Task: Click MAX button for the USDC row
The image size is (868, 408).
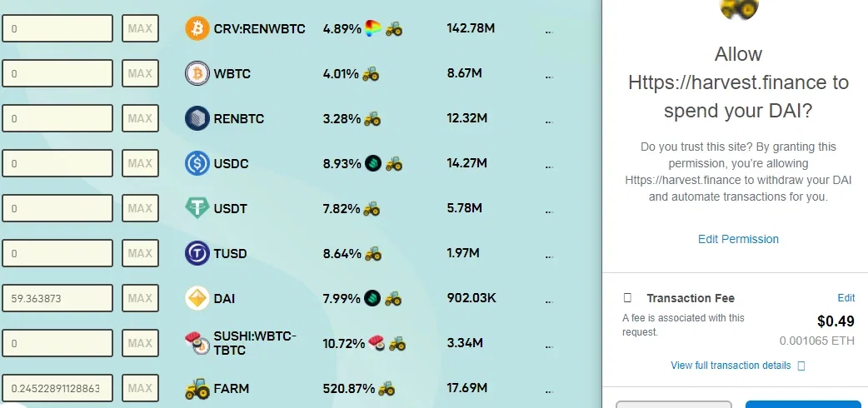Action: pyautogui.click(x=140, y=163)
